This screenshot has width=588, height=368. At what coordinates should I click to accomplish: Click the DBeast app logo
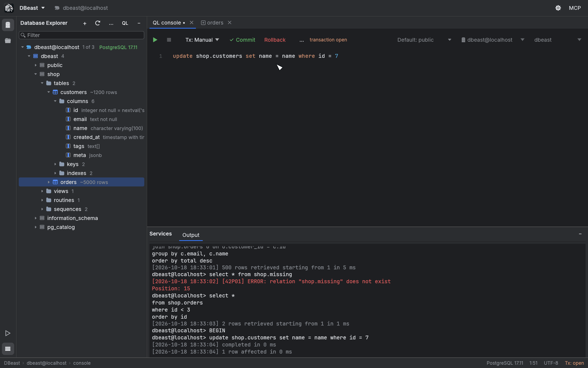click(x=9, y=8)
